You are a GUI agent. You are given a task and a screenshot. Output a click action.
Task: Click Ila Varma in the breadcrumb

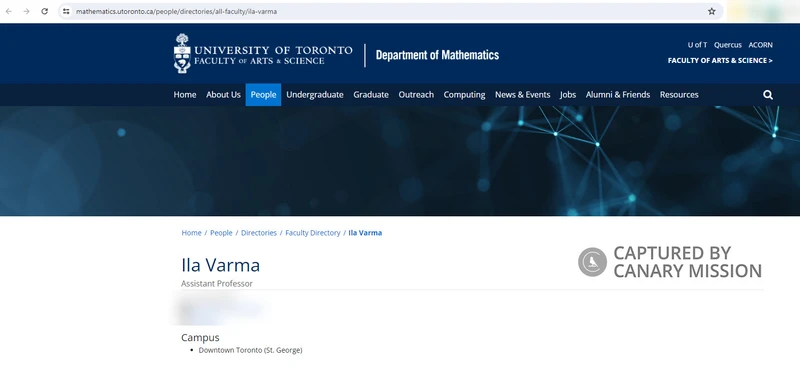pyautogui.click(x=365, y=233)
